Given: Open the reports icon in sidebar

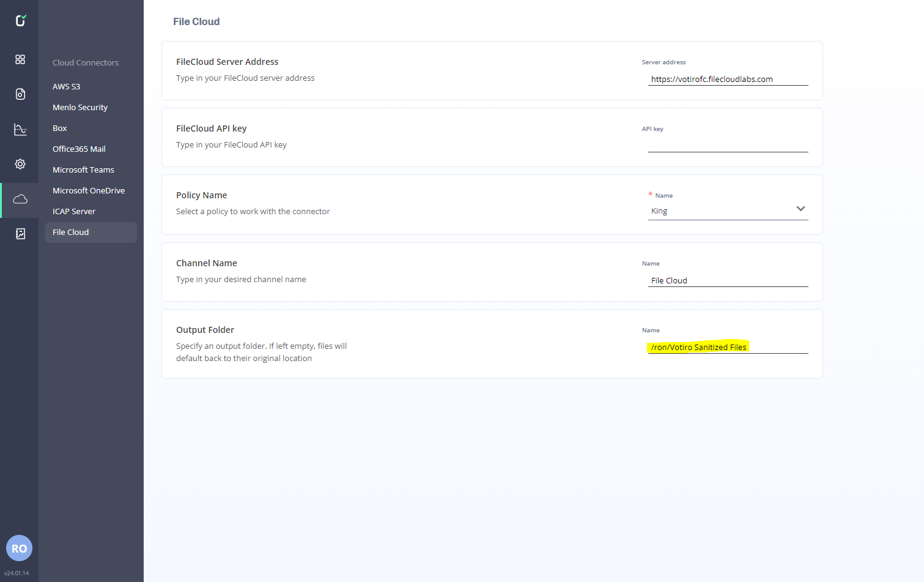Looking at the screenshot, I should [x=20, y=234].
